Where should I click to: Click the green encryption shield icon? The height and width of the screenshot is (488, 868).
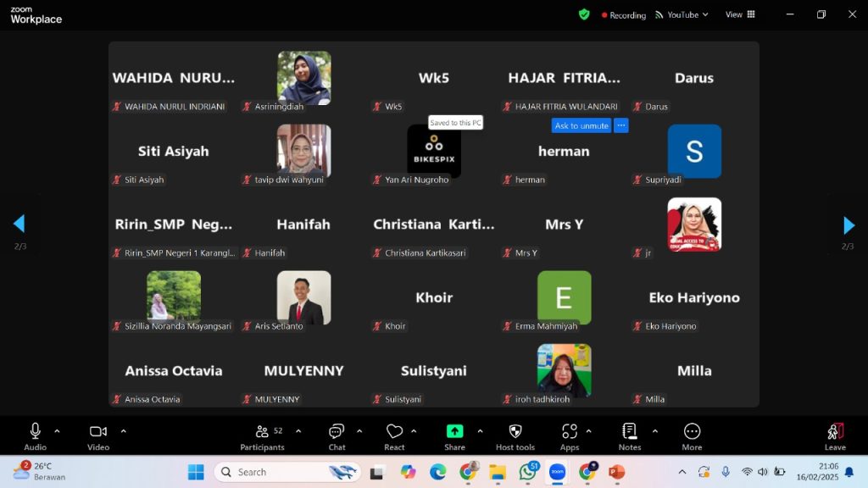584,14
